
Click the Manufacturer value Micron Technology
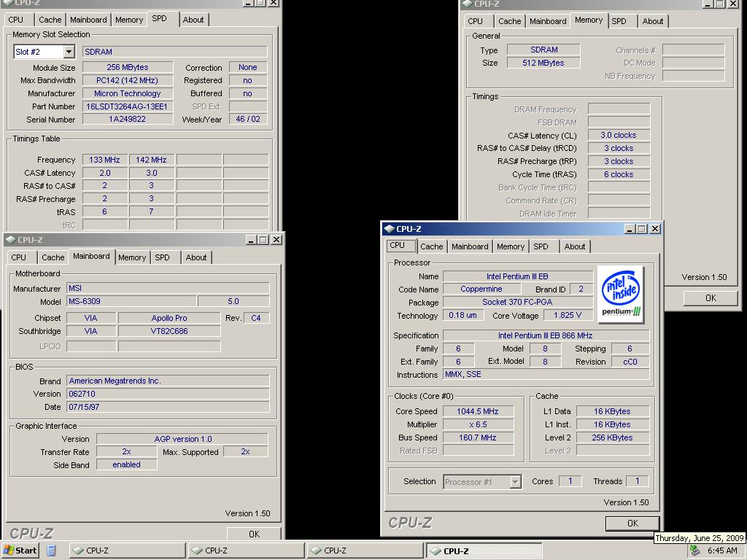(x=127, y=94)
